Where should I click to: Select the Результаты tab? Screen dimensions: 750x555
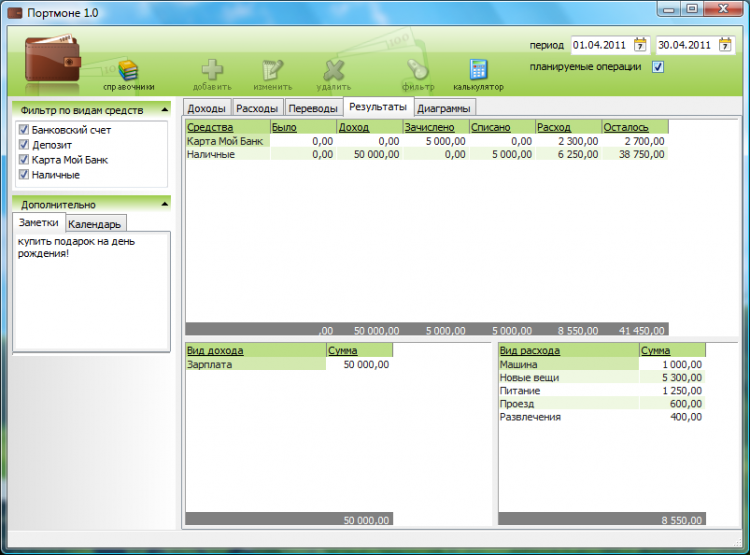point(378,106)
